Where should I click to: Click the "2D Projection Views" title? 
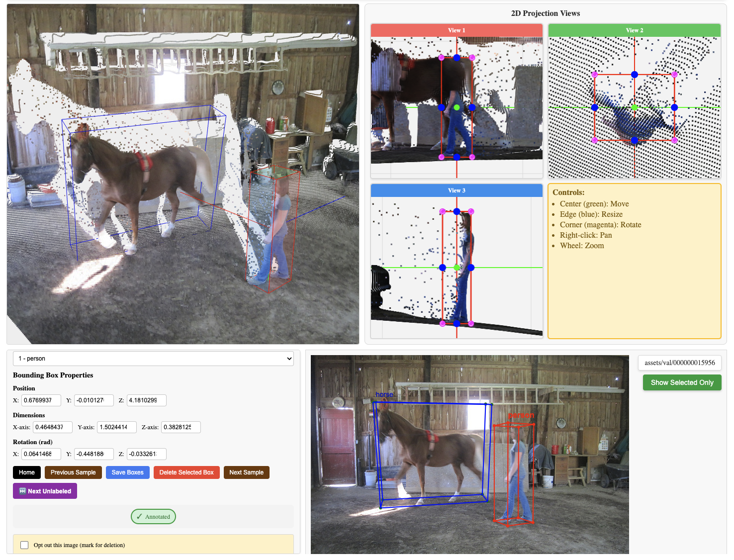pyautogui.click(x=546, y=13)
